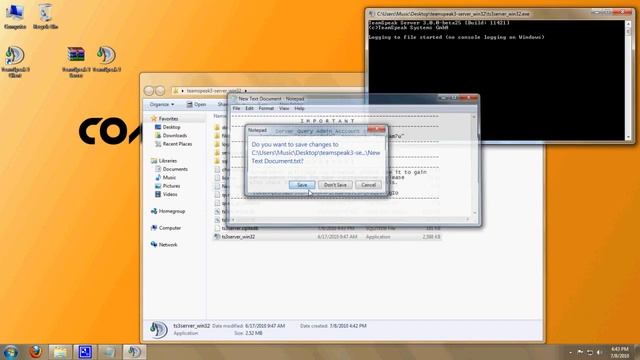Launch Firefox from the taskbar
The height and width of the screenshot is (360, 640).
(36, 352)
